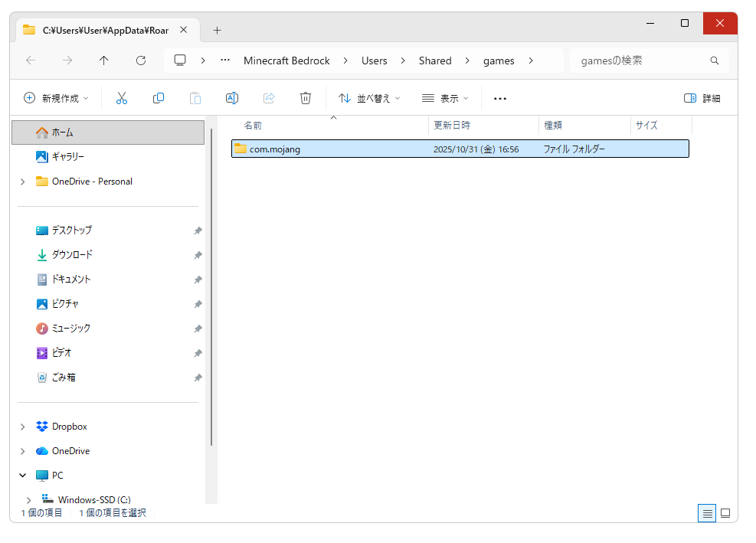Viewport: 756px width, 543px height.
Task: Expand the Dropbox tree node
Action: pyautogui.click(x=23, y=427)
